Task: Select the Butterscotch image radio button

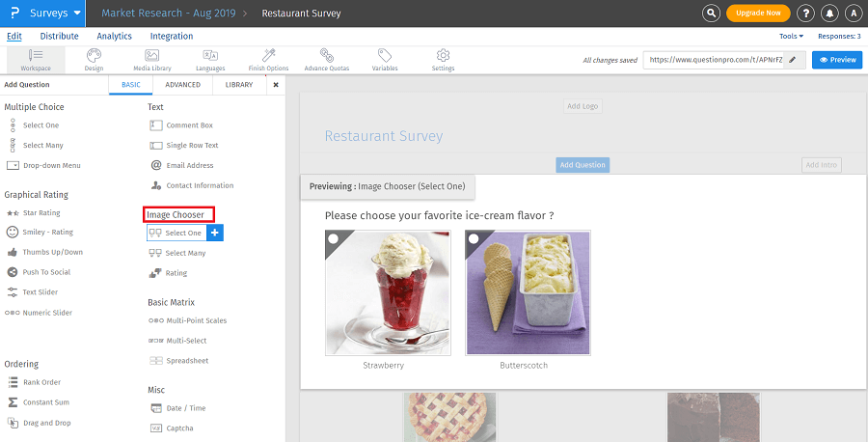Action: [x=474, y=239]
